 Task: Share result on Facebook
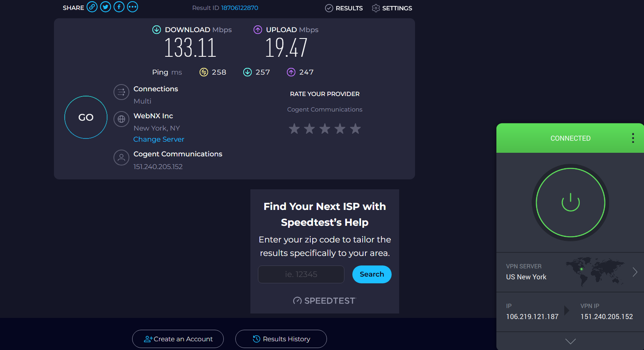coord(119,7)
